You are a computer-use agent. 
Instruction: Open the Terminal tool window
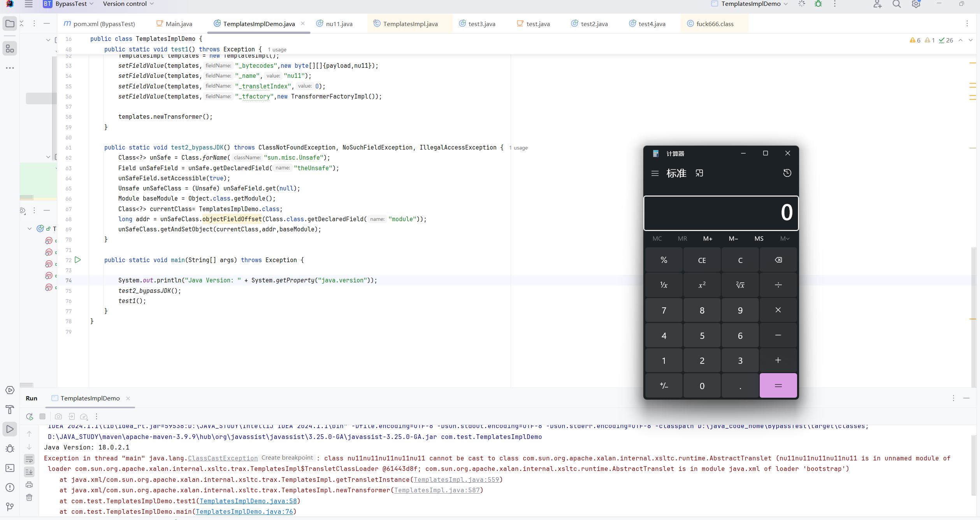tap(10, 468)
